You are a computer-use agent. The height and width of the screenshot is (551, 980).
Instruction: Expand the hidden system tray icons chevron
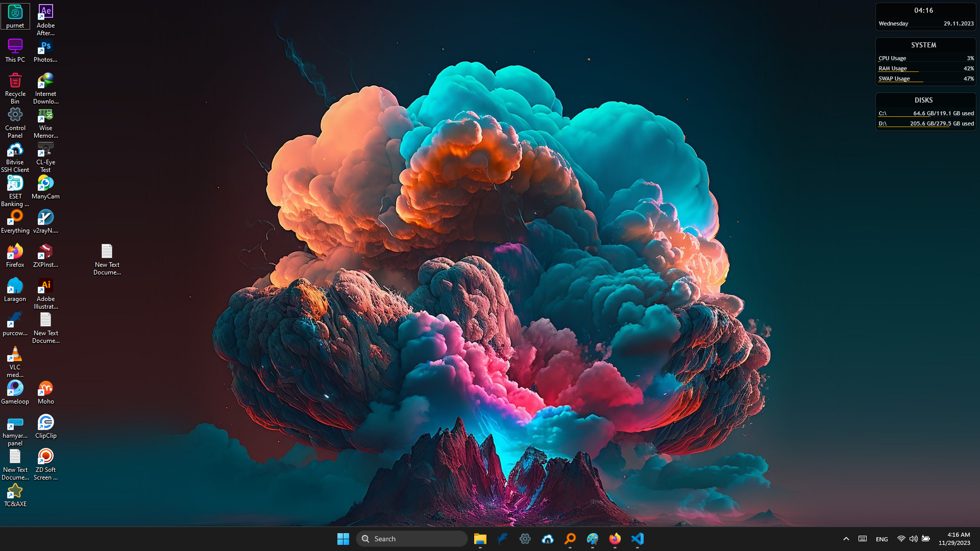pos(846,539)
